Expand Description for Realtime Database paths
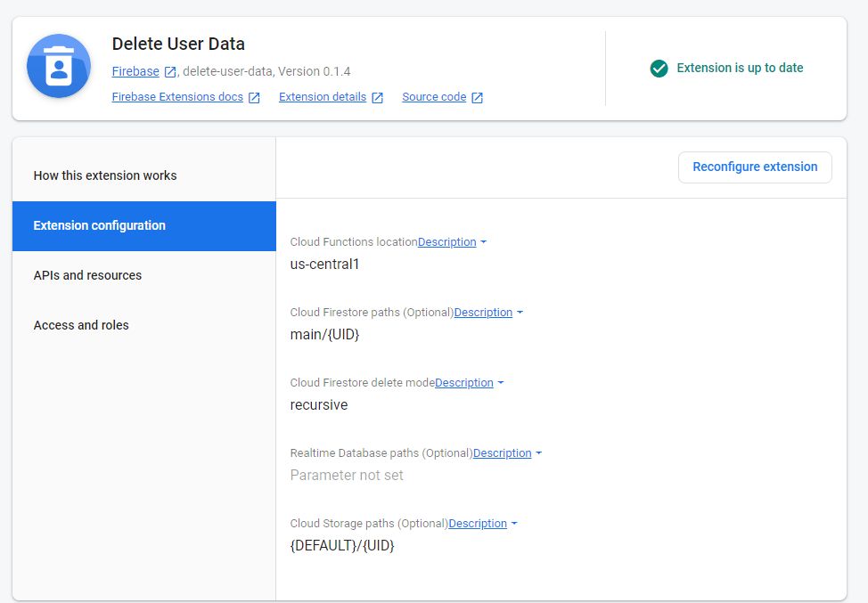This screenshot has width=868, height=603. pos(502,452)
